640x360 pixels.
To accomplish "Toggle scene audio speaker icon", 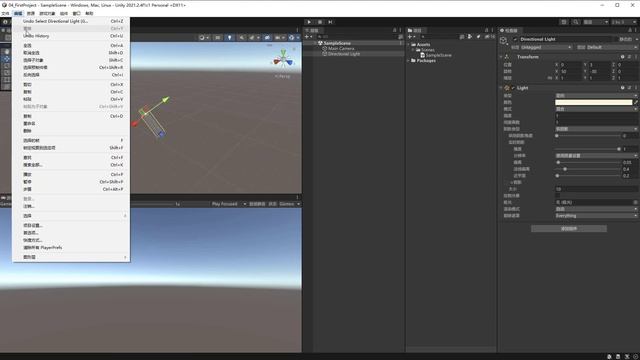I will pyautogui.click(x=241, y=38).
